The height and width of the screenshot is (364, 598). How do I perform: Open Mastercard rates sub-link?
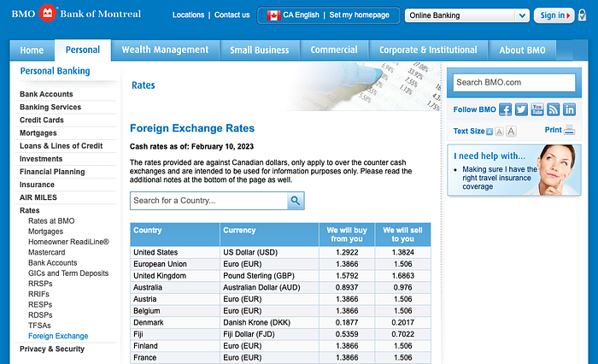pos(46,252)
